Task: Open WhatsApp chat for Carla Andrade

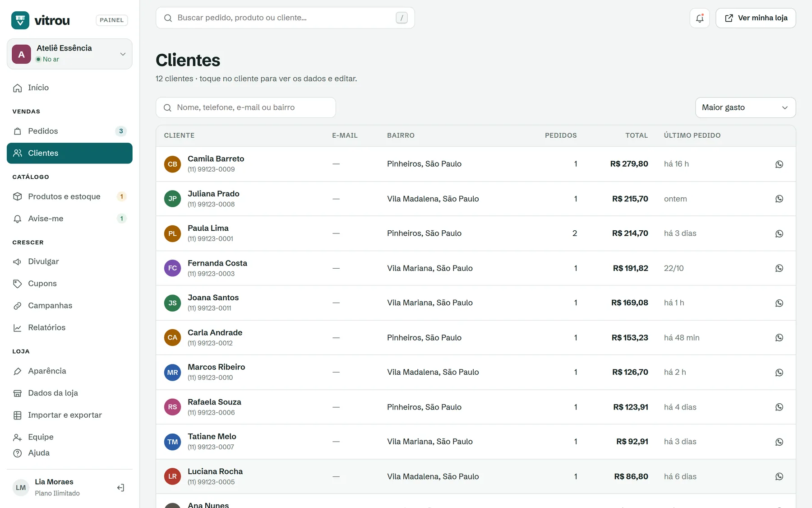Action: (779, 338)
